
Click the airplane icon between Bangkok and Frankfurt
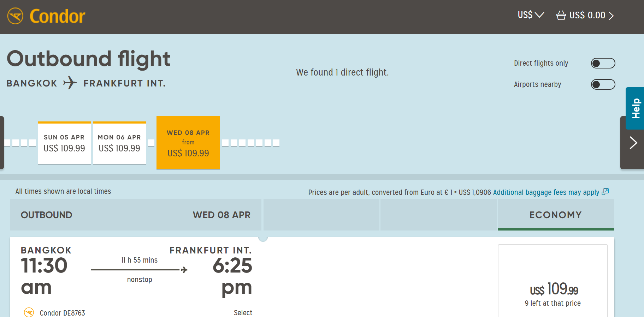tap(70, 83)
